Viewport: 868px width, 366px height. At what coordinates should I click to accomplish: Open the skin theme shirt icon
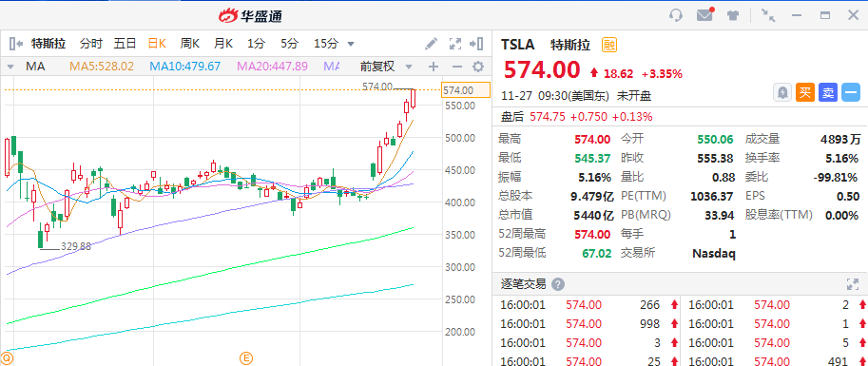734,15
